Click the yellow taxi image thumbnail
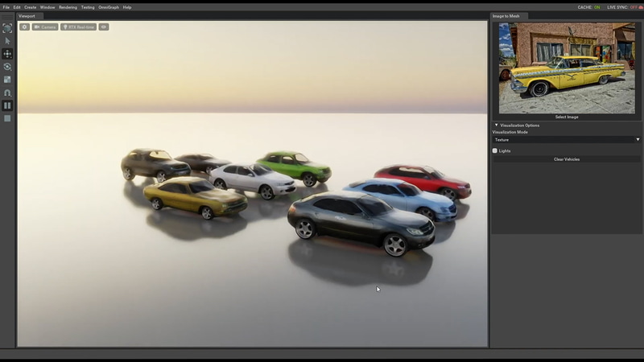Viewport: 644px width, 362px height. point(567,68)
